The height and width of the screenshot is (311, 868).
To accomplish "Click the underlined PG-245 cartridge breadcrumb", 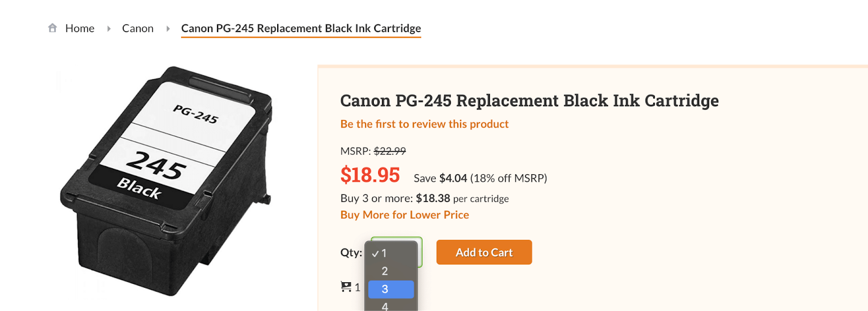I will [301, 28].
